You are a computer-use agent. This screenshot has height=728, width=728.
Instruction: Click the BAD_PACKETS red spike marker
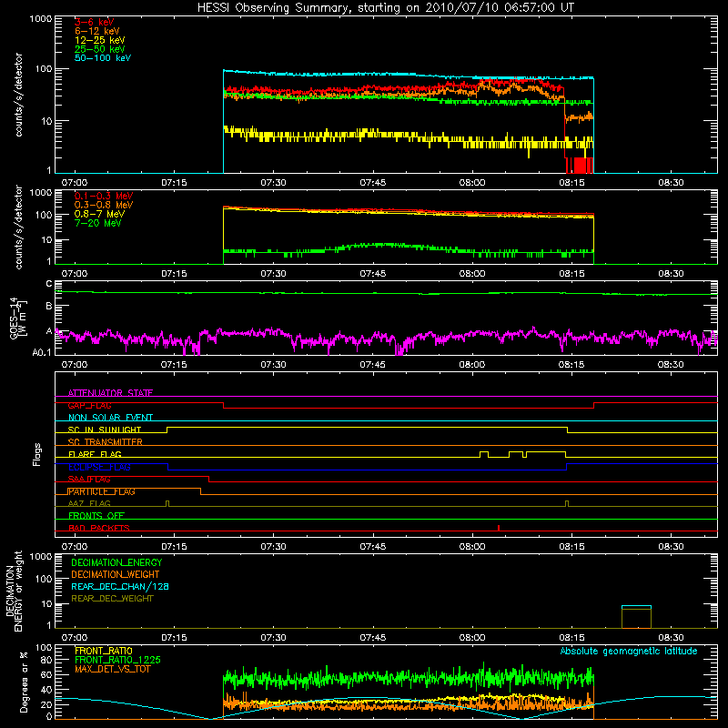tap(498, 528)
